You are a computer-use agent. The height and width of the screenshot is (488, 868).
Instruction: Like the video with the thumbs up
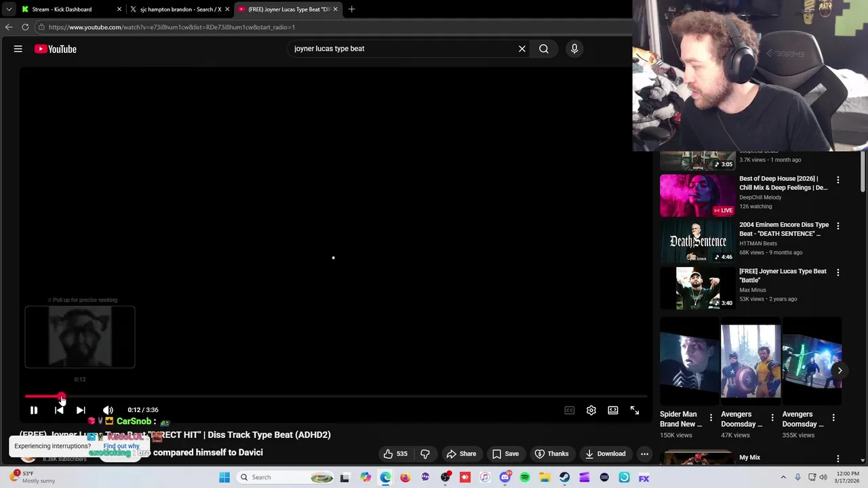395,453
